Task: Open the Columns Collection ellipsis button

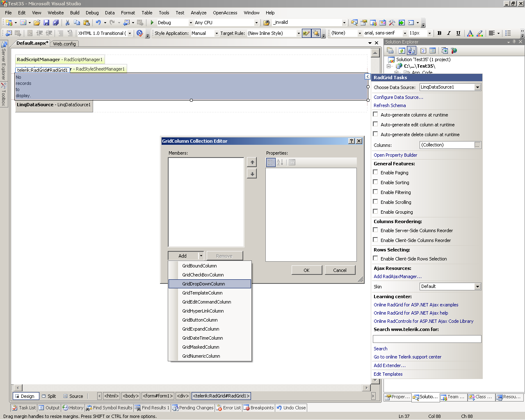Action: (x=477, y=145)
